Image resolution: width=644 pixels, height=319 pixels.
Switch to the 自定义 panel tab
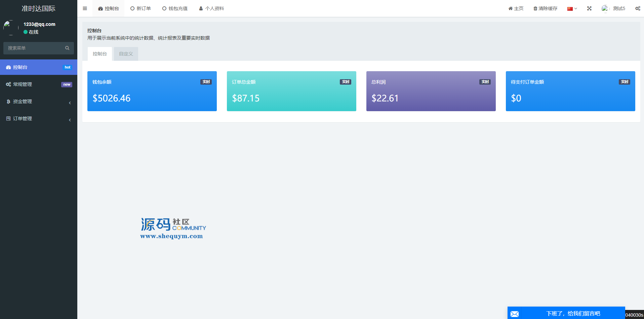point(126,54)
